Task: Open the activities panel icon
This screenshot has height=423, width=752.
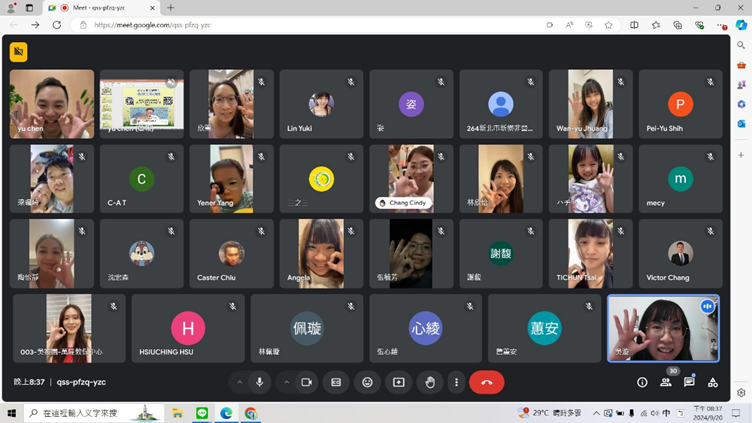Action: point(713,382)
